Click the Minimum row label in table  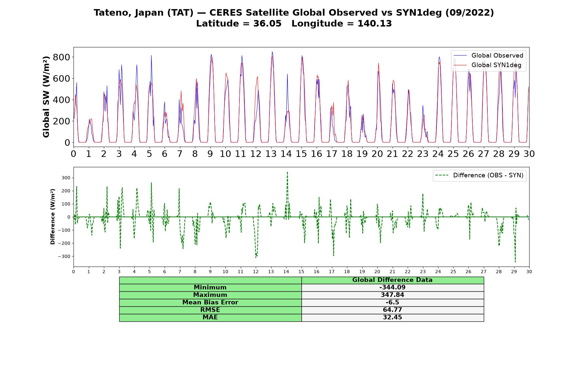[210, 287]
